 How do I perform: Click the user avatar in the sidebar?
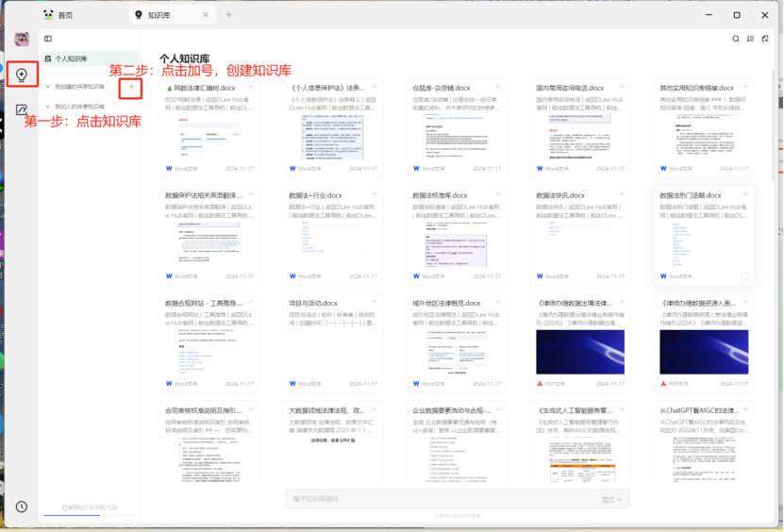click(x=21, y=39)
